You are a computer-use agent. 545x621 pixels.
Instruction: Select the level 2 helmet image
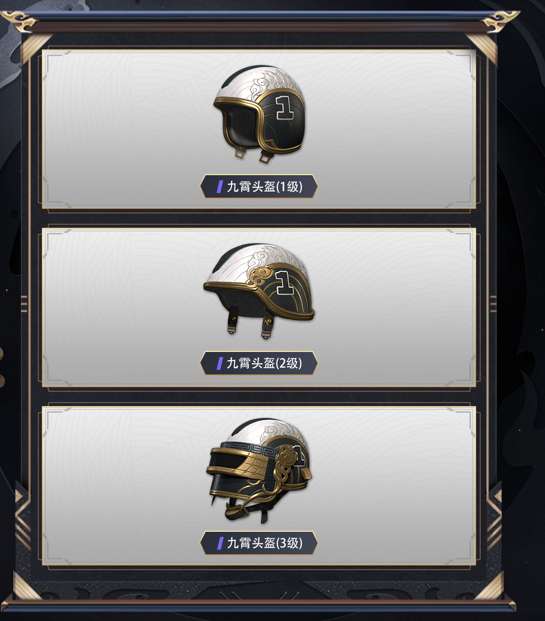(259, 291)
